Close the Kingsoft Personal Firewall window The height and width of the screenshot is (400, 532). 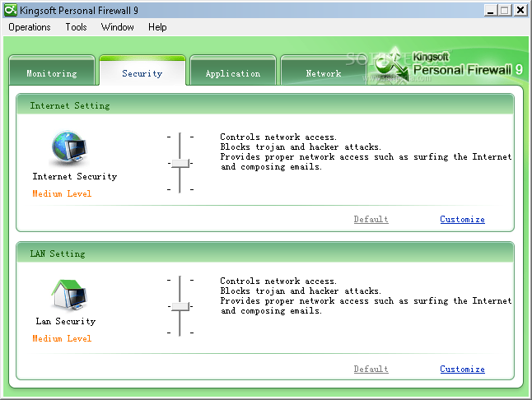point(520,10)
